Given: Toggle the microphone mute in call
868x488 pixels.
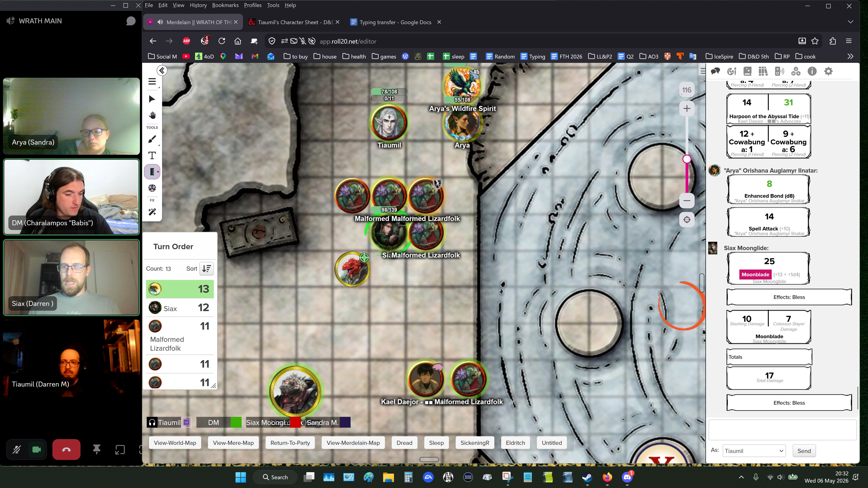Looking at the screenshot, I should [x=17, y=449].
